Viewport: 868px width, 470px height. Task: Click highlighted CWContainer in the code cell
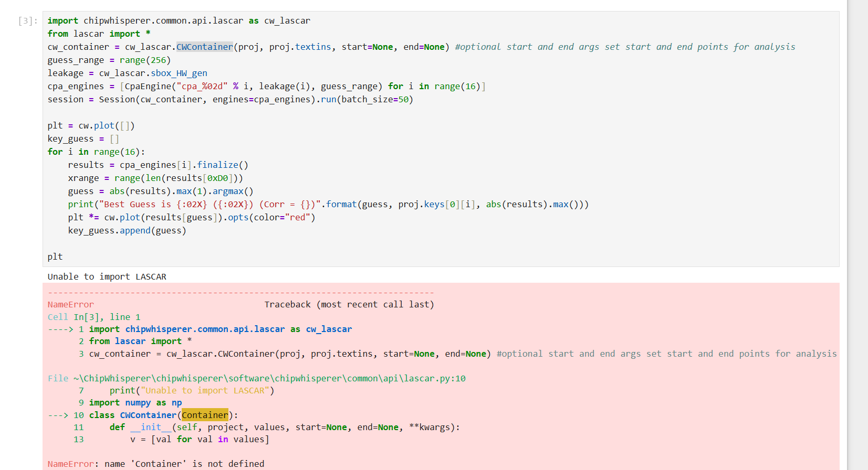click(204, 47)
